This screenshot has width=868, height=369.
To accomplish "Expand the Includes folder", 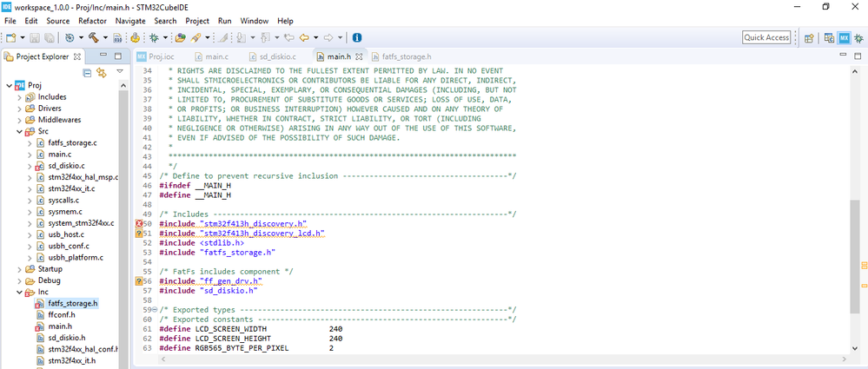I will point(20,97).
